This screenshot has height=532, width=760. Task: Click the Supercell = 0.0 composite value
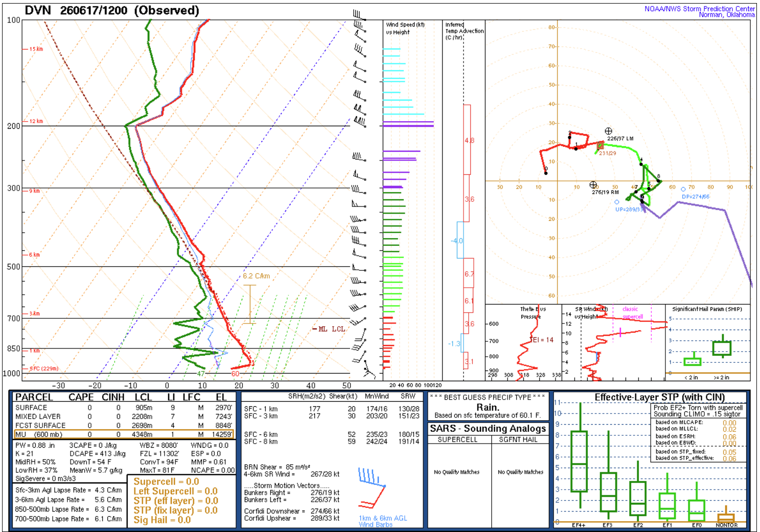click(166, 482)
